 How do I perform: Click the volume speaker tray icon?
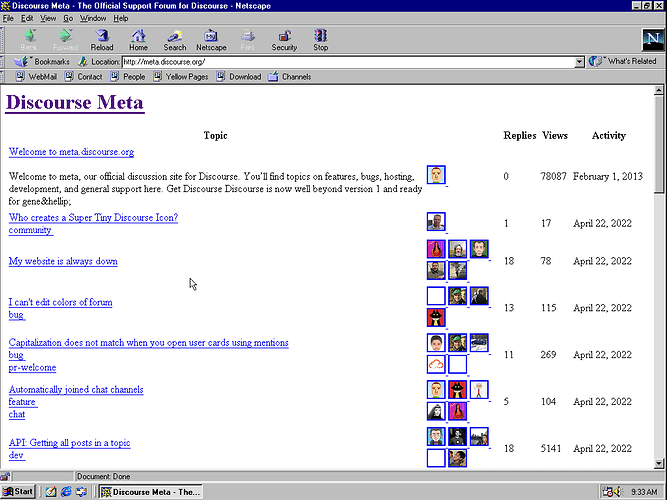(618, 492)
